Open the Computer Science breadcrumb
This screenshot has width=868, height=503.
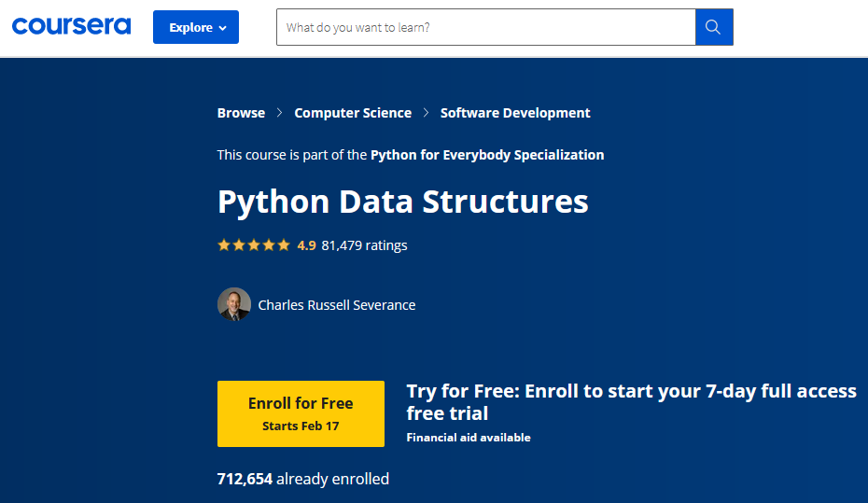[x=353, y=113]
